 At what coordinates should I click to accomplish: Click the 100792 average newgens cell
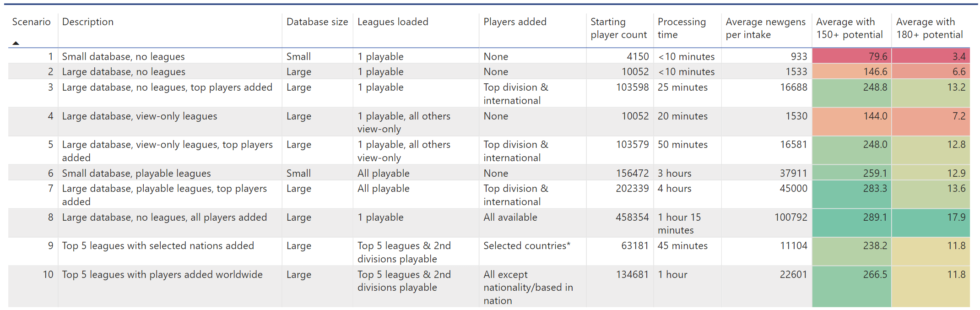point(790,218)
